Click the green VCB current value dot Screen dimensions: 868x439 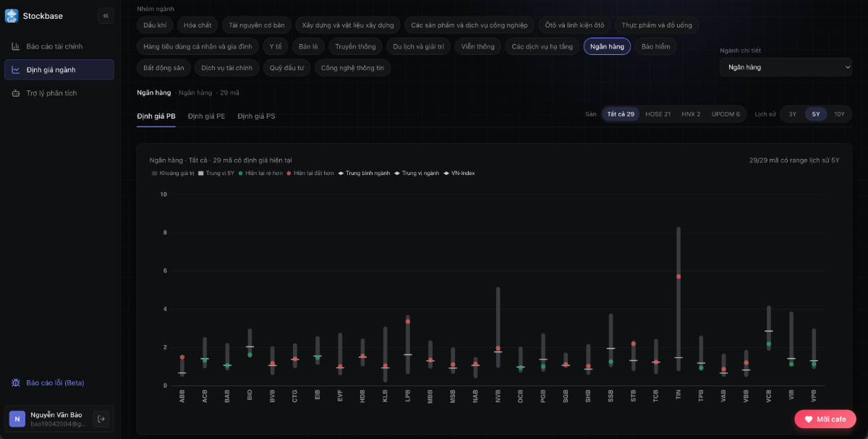(x=769, y=344)
